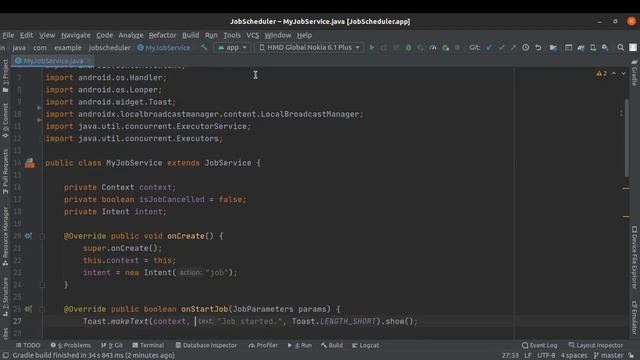Open the Database Inspector button
Screen dimensions: 640x360
pyautogui.click(x=206, y=345)
